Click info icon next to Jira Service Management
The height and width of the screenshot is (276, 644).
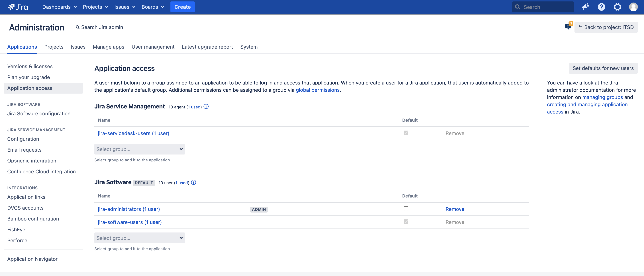click(206, 107)
